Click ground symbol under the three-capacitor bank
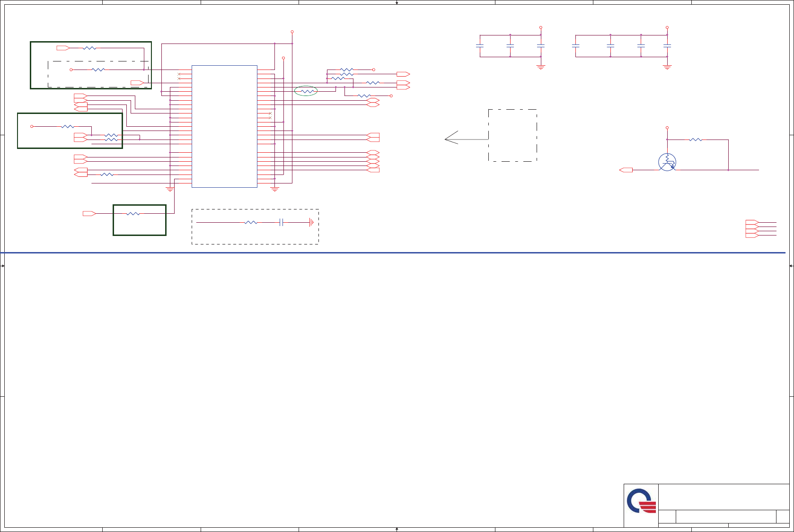 pos(541,67)
